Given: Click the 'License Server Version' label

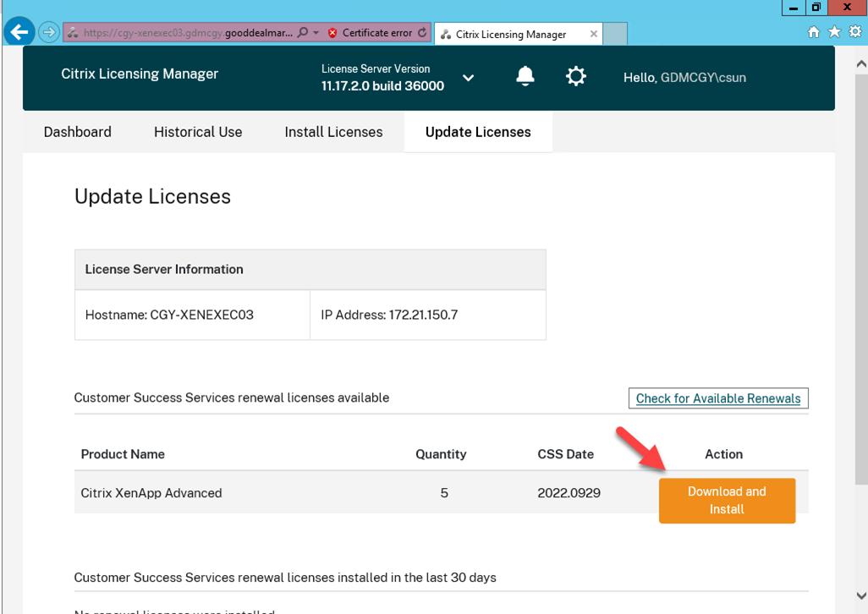Looking at the screenshot, I should tap(376, 69).
